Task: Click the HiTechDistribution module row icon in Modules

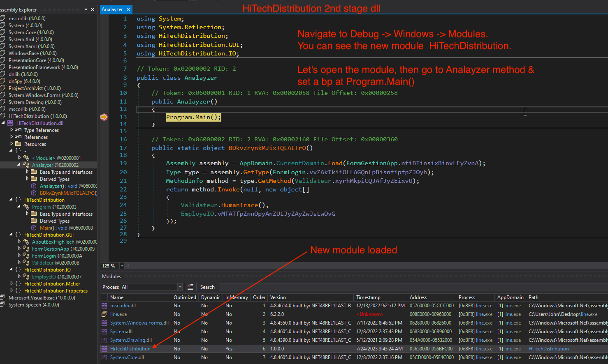Action: coord(104,349)
